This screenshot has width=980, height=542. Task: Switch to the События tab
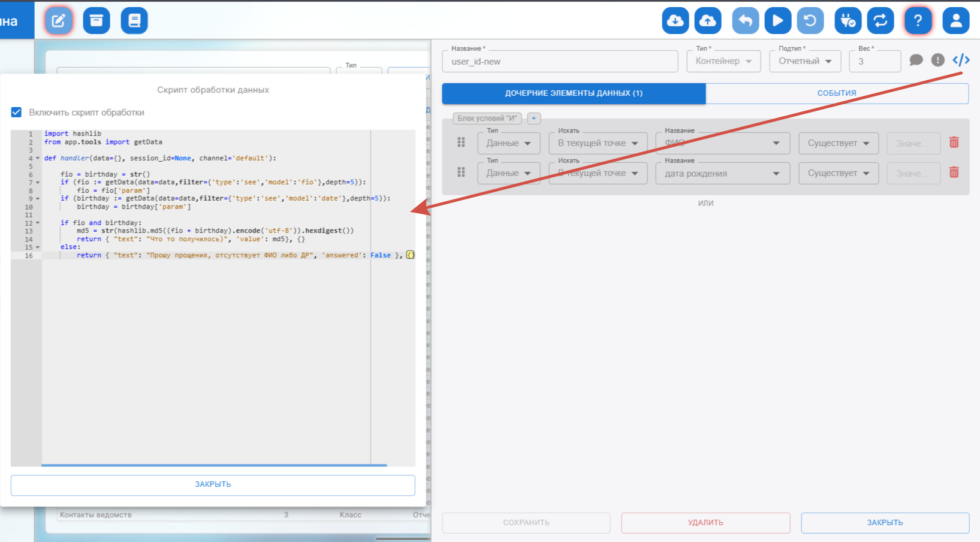[x=837, y=93]
